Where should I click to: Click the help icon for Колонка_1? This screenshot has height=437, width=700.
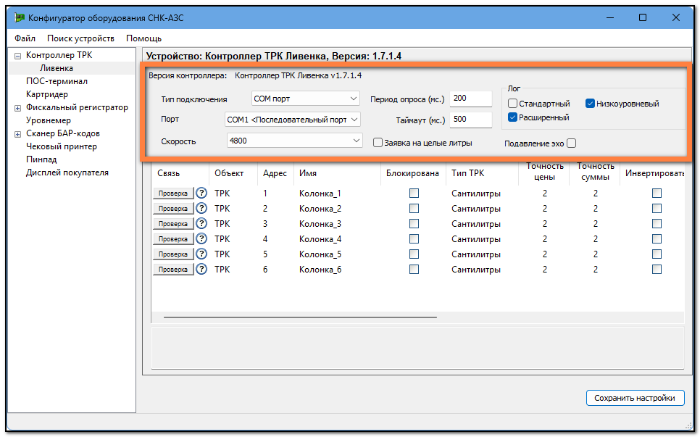tap(201, 193)
